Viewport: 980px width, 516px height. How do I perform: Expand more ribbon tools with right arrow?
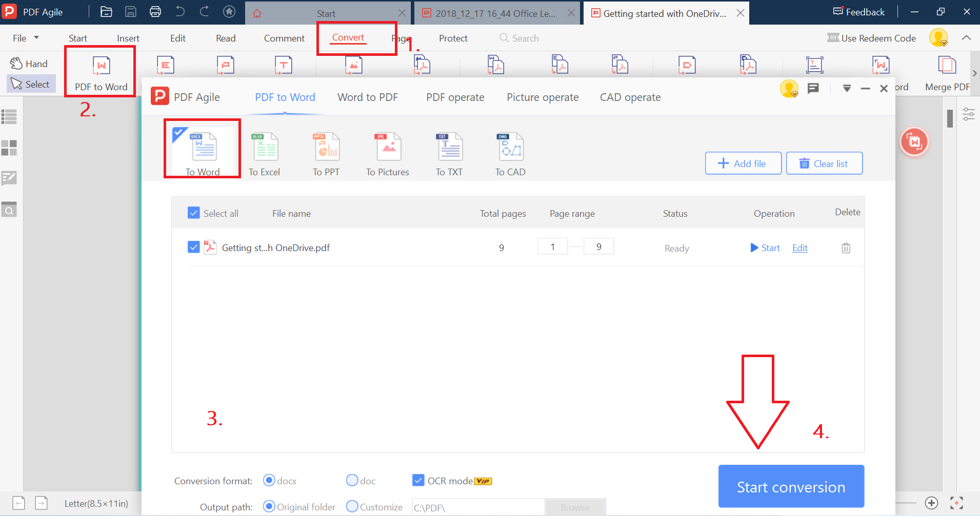975,73
